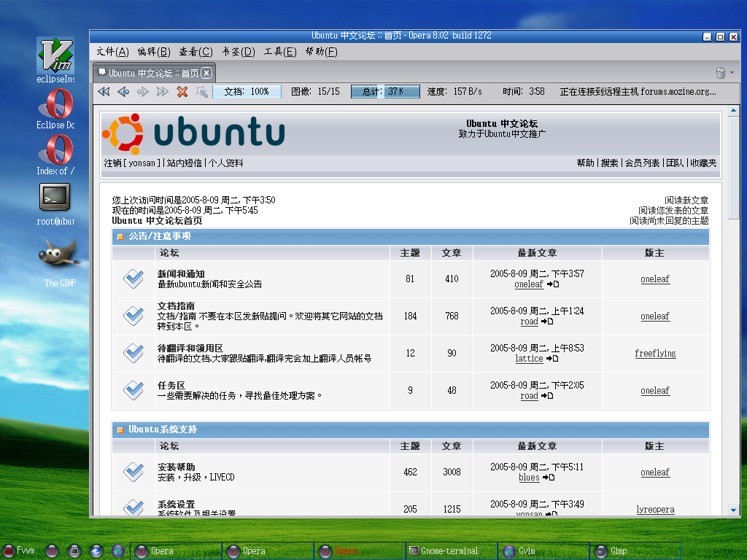Click the 团队 link

675,163
